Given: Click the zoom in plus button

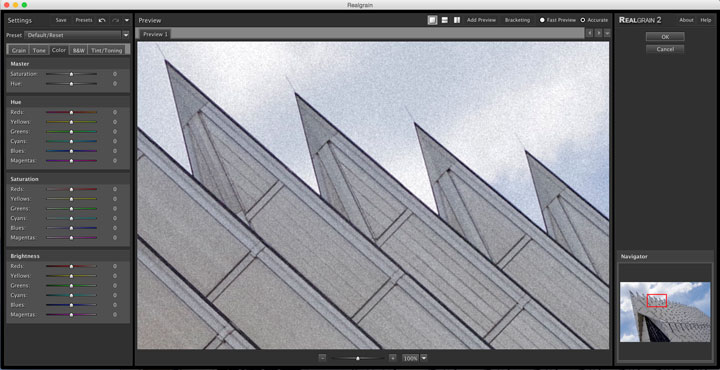Looking at the screenshot, I should click(x=392, y=358).
